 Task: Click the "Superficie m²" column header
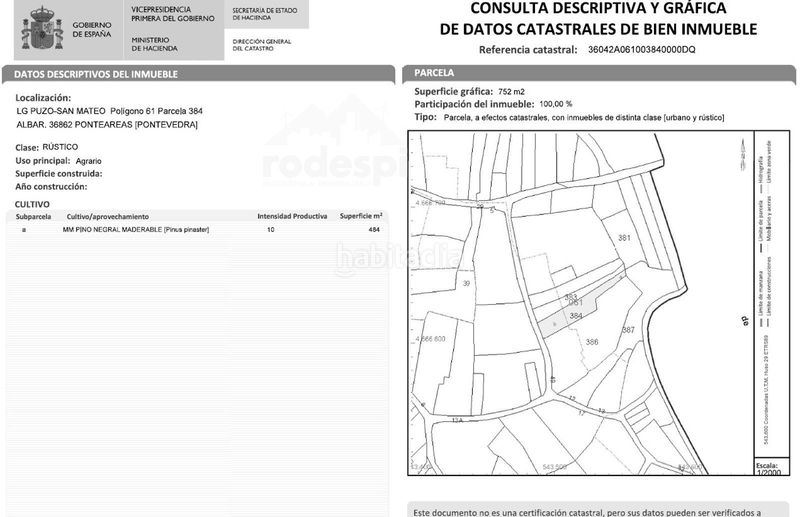(361, 216)
